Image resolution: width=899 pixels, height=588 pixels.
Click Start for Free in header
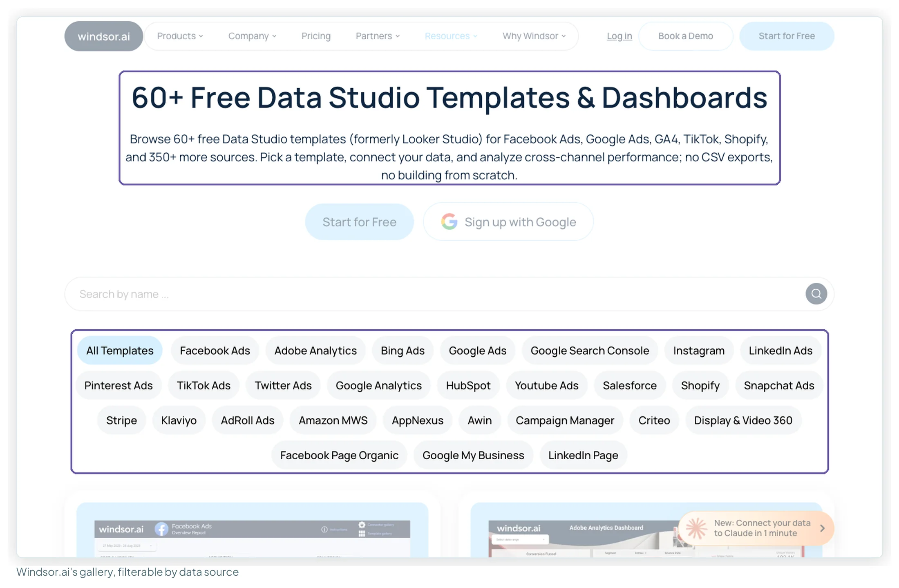coord(787,36)
